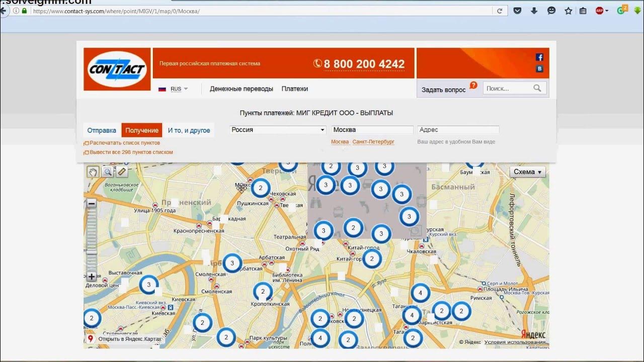Open Условия использования map link
The height and width of the screenshot is (362, 644).
tap(515, 342)
